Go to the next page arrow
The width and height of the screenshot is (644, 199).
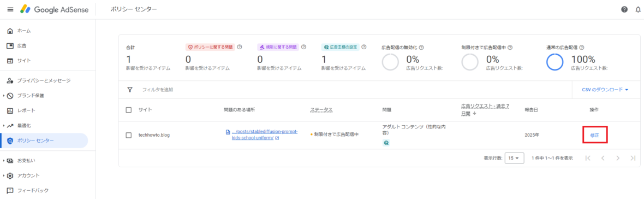618,158
